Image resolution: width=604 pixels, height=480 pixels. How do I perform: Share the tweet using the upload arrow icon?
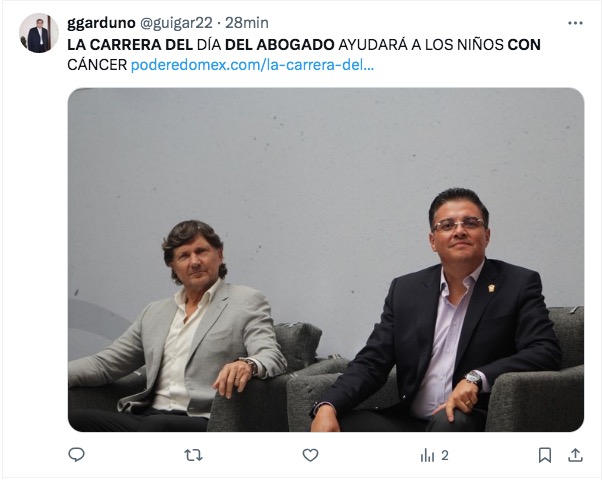(x=575, y=455)
